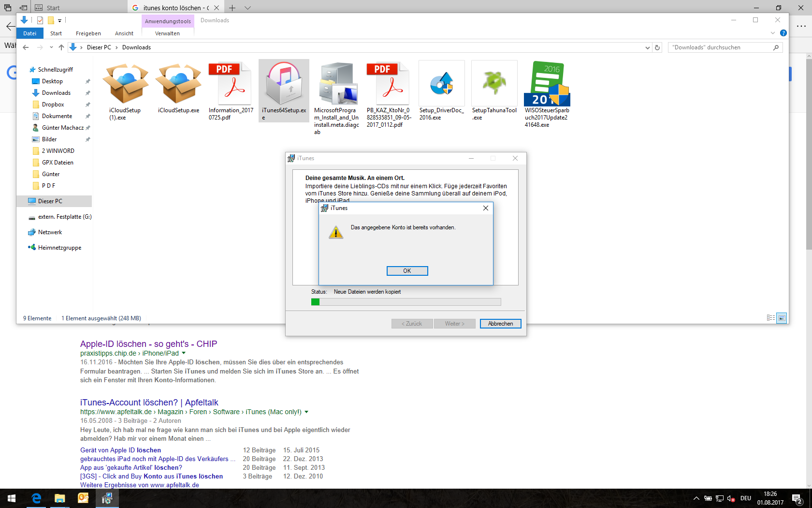This screenshot has width=812, height=508.
Task: Expand dropdown arrow beside praxistipps.chip.de URL
Action: click(184, 353)
